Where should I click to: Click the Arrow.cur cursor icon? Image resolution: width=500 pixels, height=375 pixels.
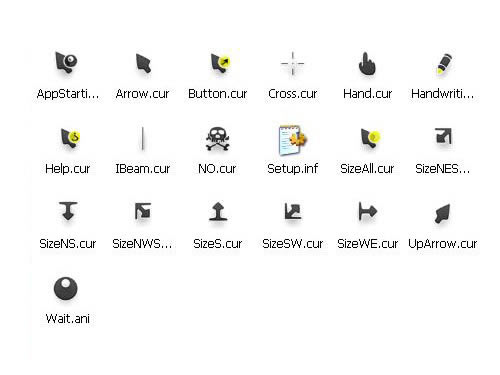pyautogui.click(x=143, y=63)
